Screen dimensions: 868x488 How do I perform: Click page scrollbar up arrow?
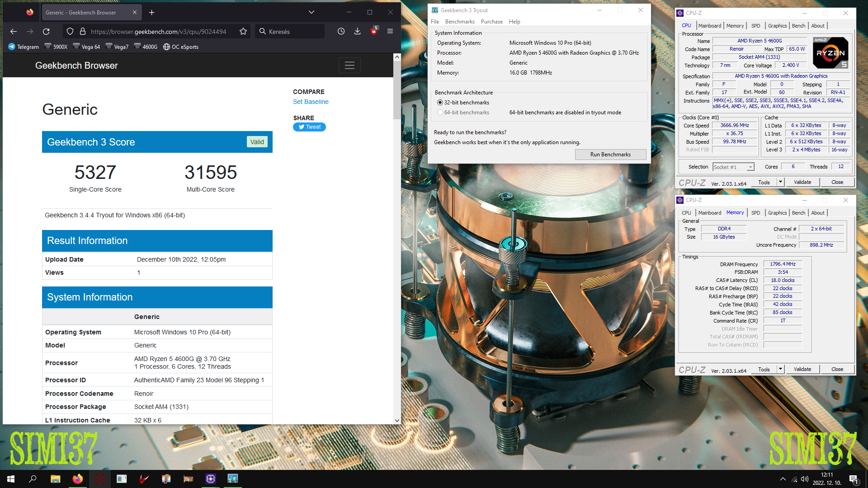[x=397, y=57]
